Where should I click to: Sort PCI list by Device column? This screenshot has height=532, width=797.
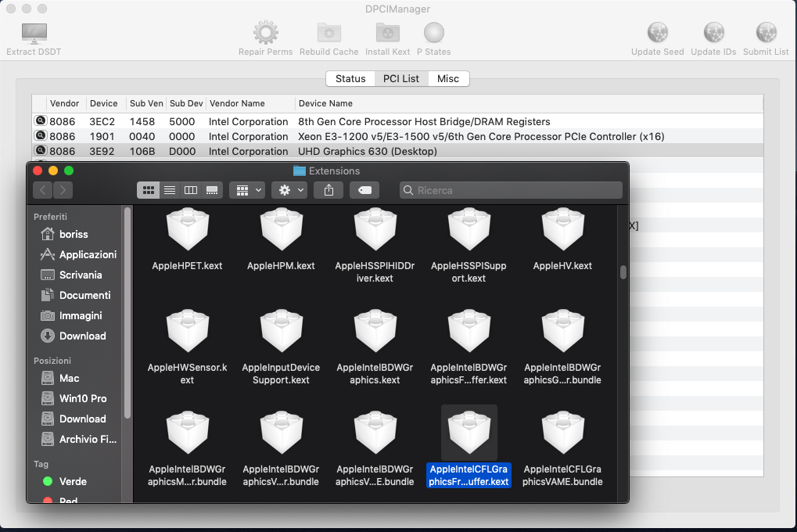[x=106, y=103]
